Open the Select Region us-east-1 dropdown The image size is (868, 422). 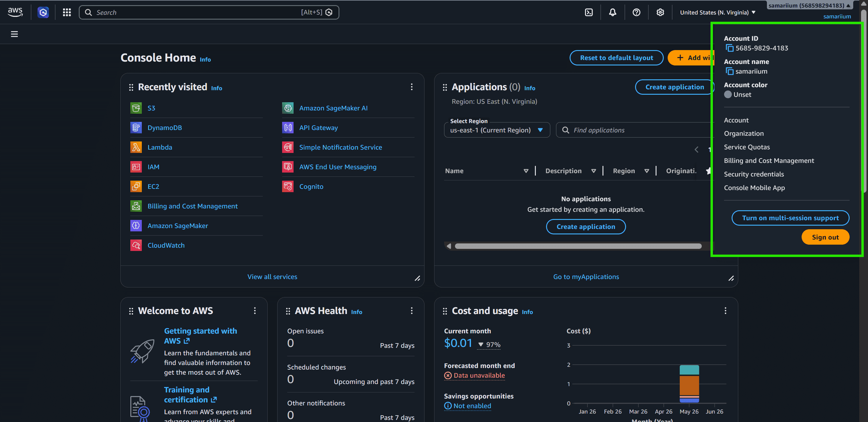point(497,130)
